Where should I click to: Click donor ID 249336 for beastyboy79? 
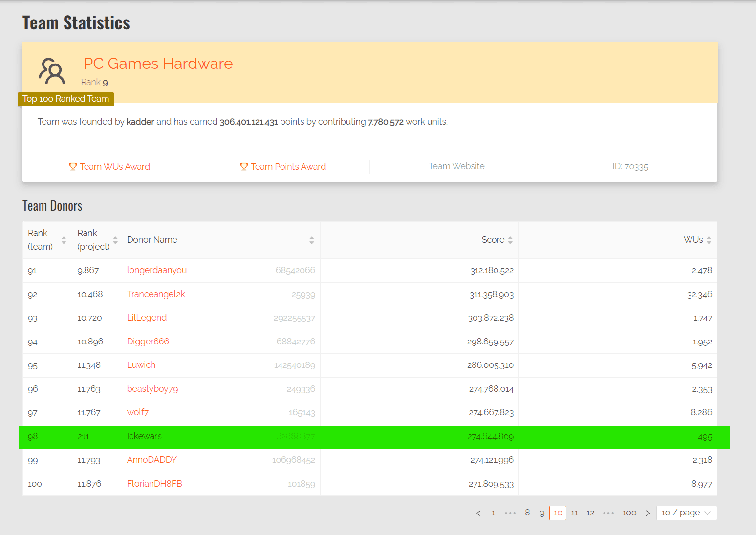301,389
